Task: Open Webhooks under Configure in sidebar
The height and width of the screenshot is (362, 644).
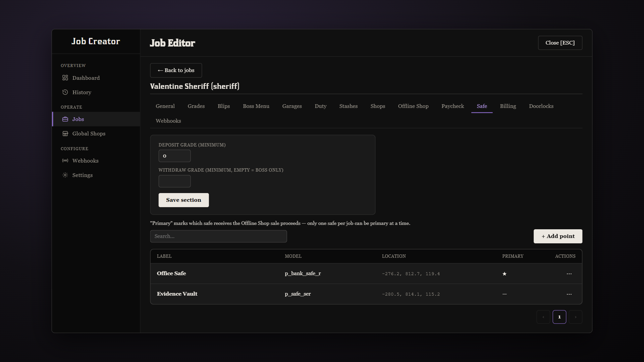Action: pyautogui.click(x=96, y=161)
